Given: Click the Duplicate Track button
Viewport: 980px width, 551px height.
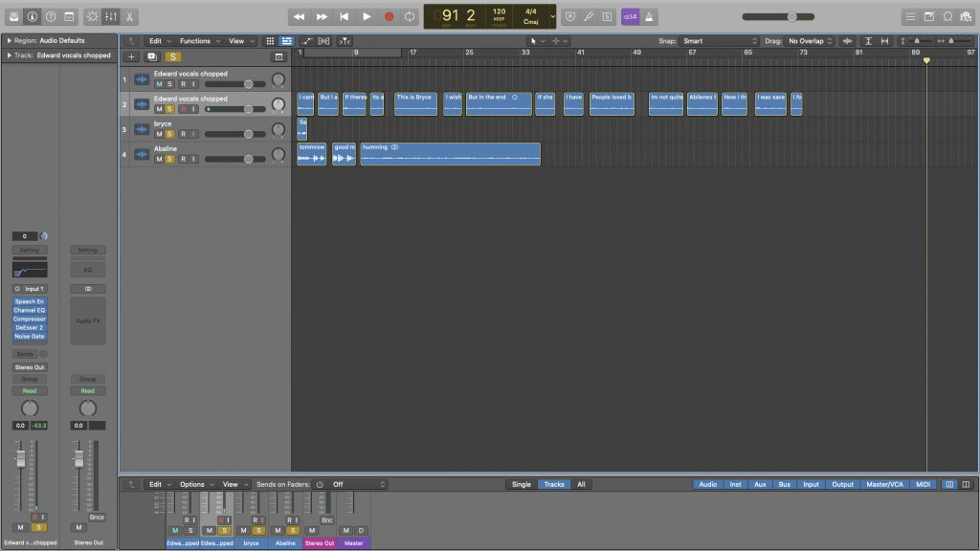Looking at the screenshot, I should point(152,56).
